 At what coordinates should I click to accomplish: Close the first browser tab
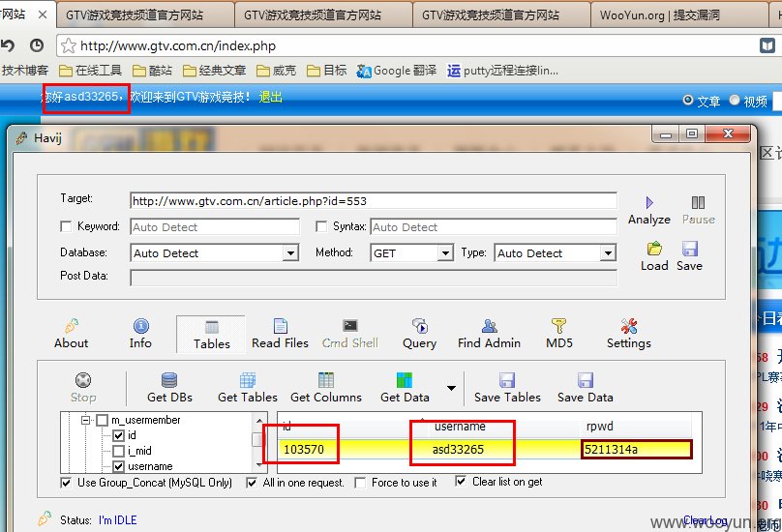[43, 15]
